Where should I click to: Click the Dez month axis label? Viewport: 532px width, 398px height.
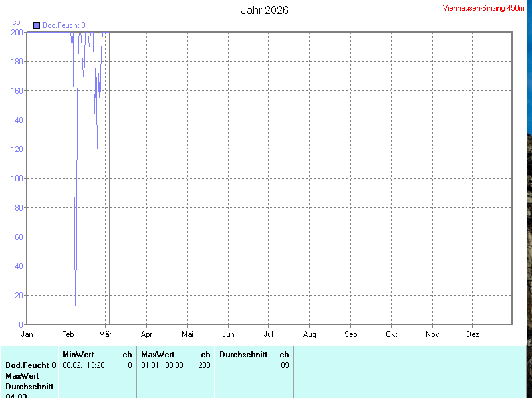pos(473,334)
